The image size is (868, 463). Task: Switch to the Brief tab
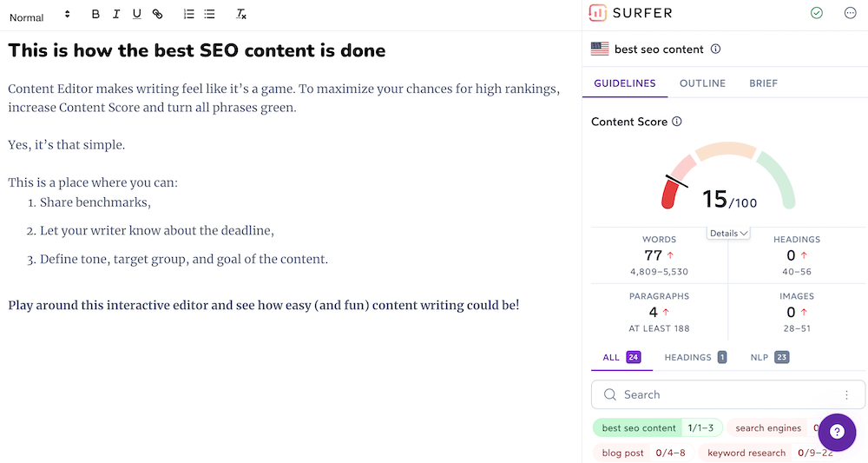(x=763, y=83)
